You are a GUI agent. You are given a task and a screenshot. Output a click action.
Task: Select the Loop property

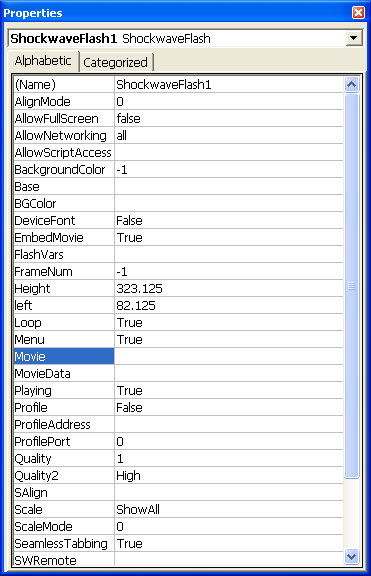(x=64, y=323)
